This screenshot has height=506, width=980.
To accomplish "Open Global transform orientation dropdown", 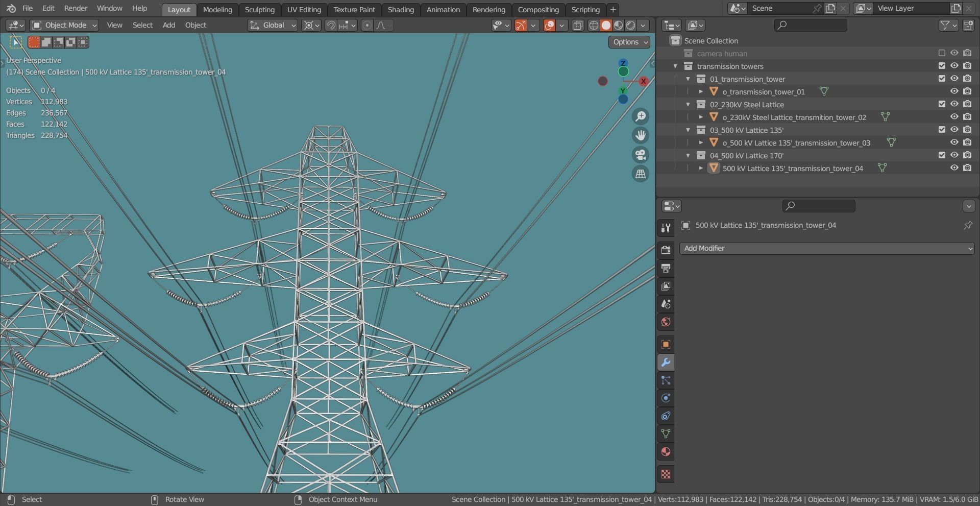I will click(x=273, y=25).
